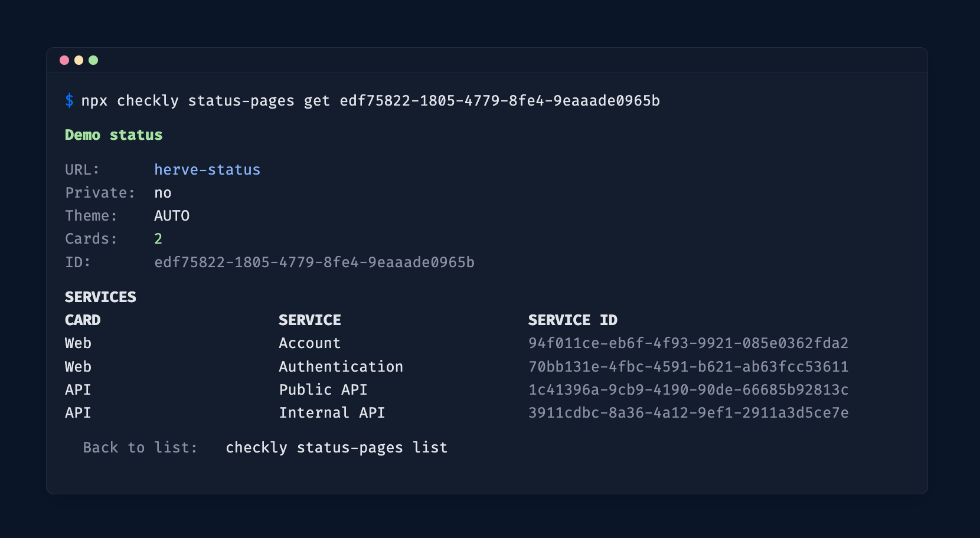Click the yellow window control dot
980x538 pixels.
[x=79, y=60]
